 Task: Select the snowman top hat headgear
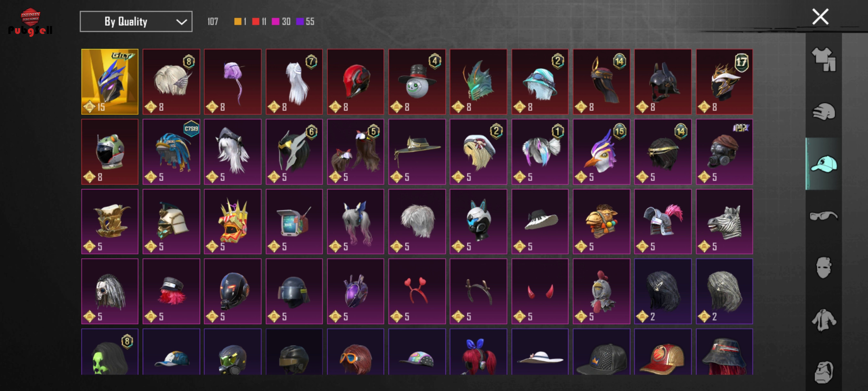417,82
